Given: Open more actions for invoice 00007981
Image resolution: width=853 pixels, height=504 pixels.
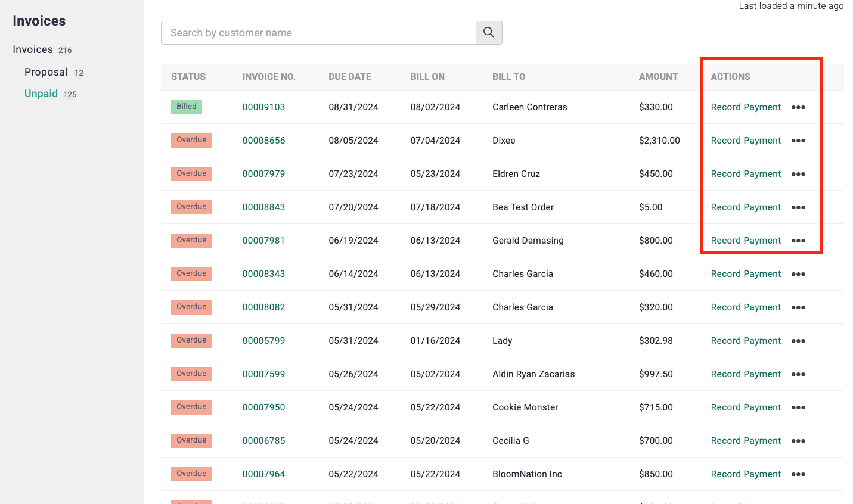Looking at the screenshot, I should point(798,241).
